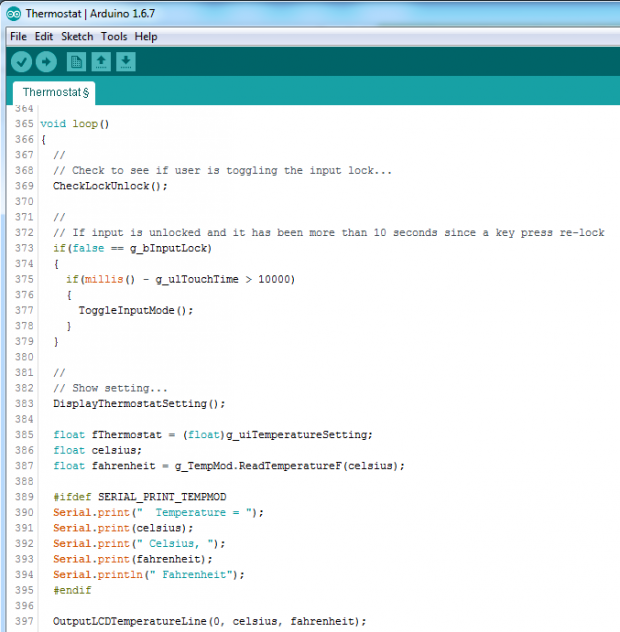The image size is (620, 632).
Task: Click the 'void loop()' line
Action: (75, 124)
